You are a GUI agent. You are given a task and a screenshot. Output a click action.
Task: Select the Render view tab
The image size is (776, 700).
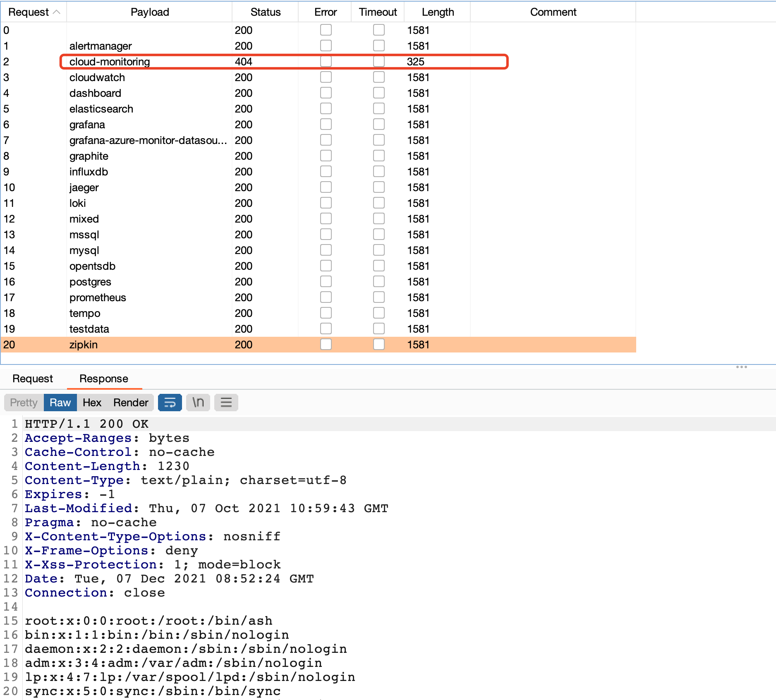click(131, 403)
